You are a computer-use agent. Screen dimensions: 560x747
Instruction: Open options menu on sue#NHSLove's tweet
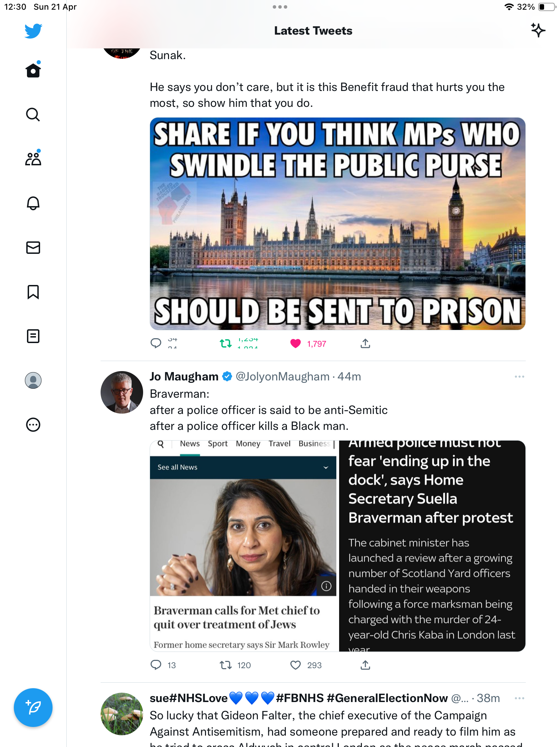pos(519,698)
